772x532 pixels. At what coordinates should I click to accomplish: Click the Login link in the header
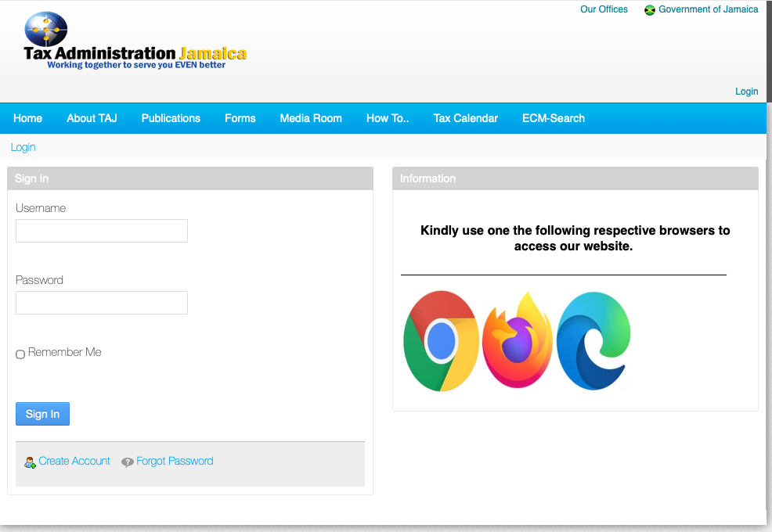pos(746,92)
